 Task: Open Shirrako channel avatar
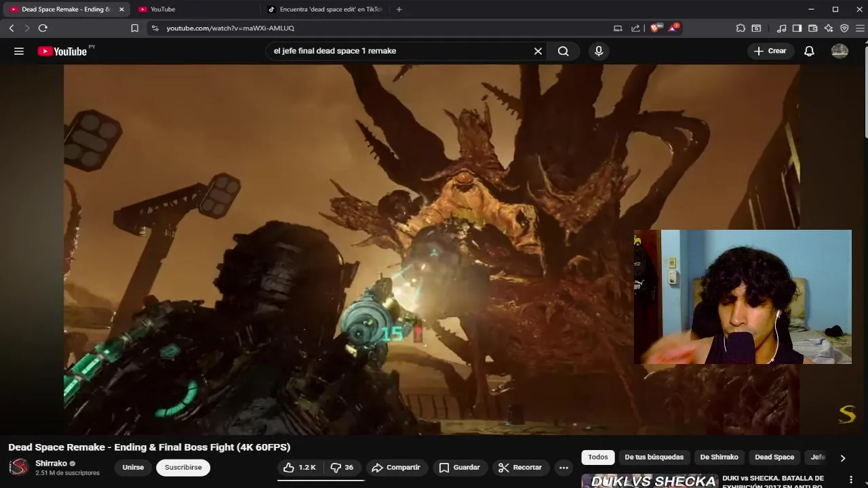pyautogui.click(x=19, y=468)
